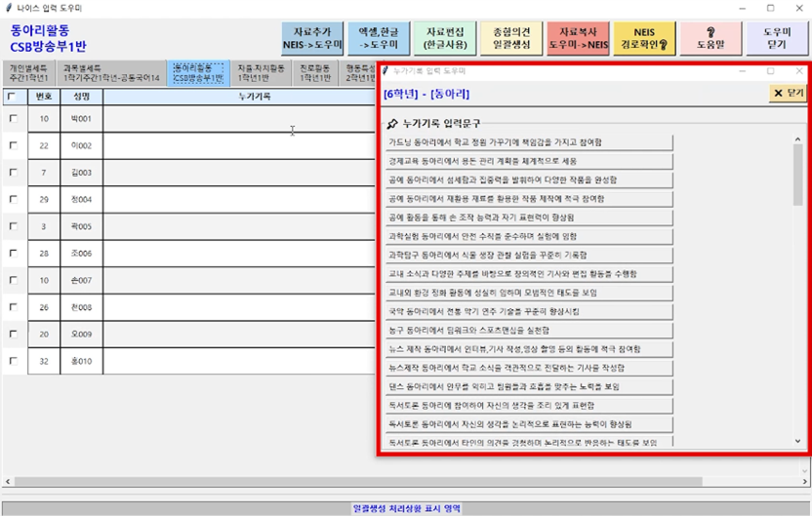
Task: Click the 누가기록 cell for 이002
Action: click(238, 145)
